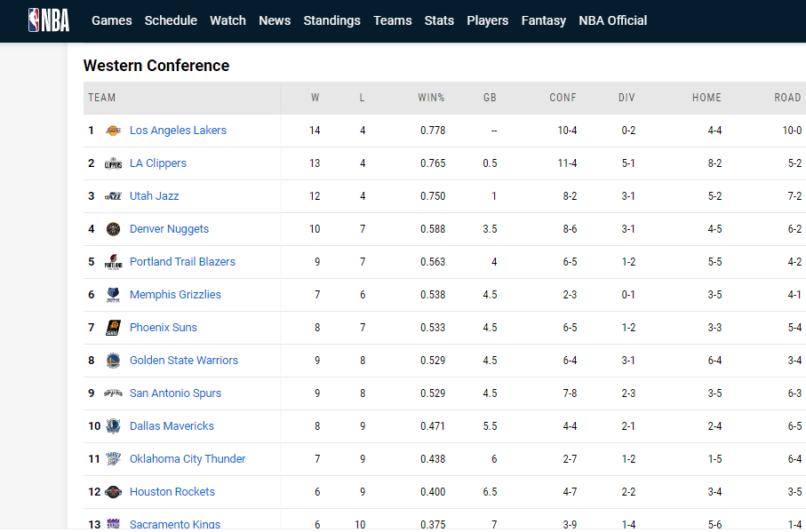Sort standings by the GB column header

tap(490, 98)
